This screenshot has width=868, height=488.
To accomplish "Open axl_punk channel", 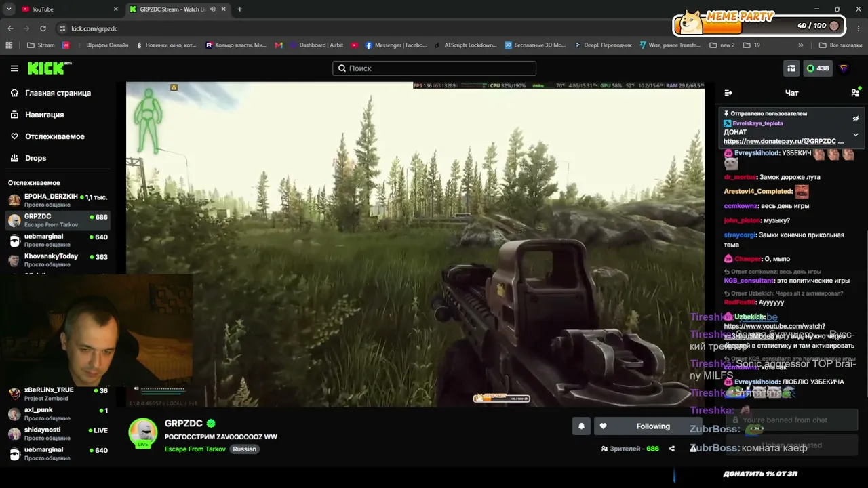I will (x=58, y=413).
